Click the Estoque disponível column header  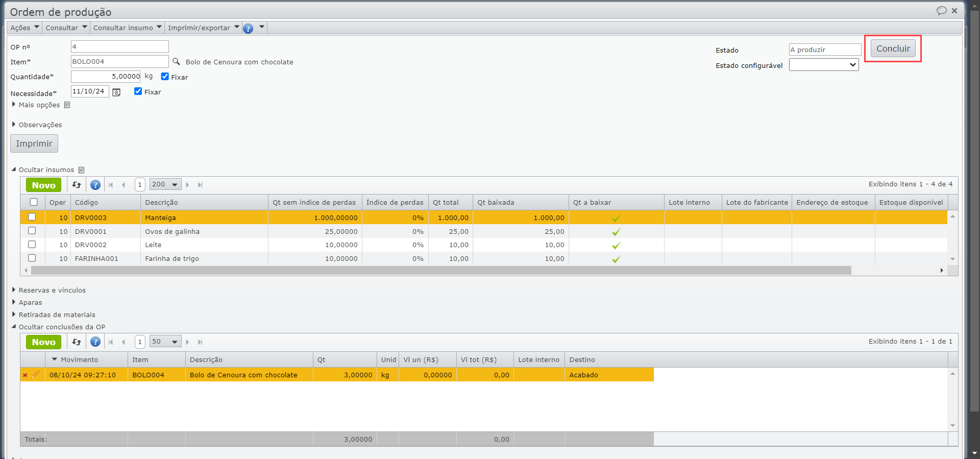pyautogui.click(x=911, y=202)
